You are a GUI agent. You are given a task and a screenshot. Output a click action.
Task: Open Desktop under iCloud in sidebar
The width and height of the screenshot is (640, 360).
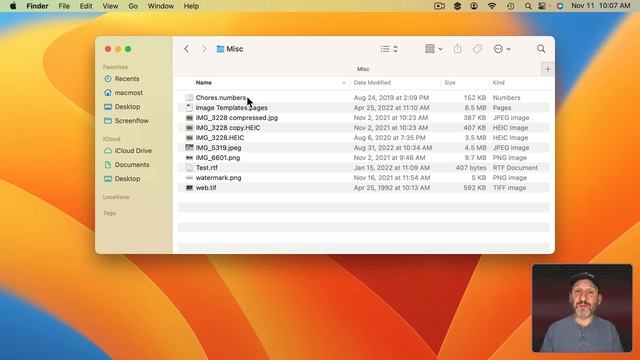pyautogui.click(x=127, y=179)
